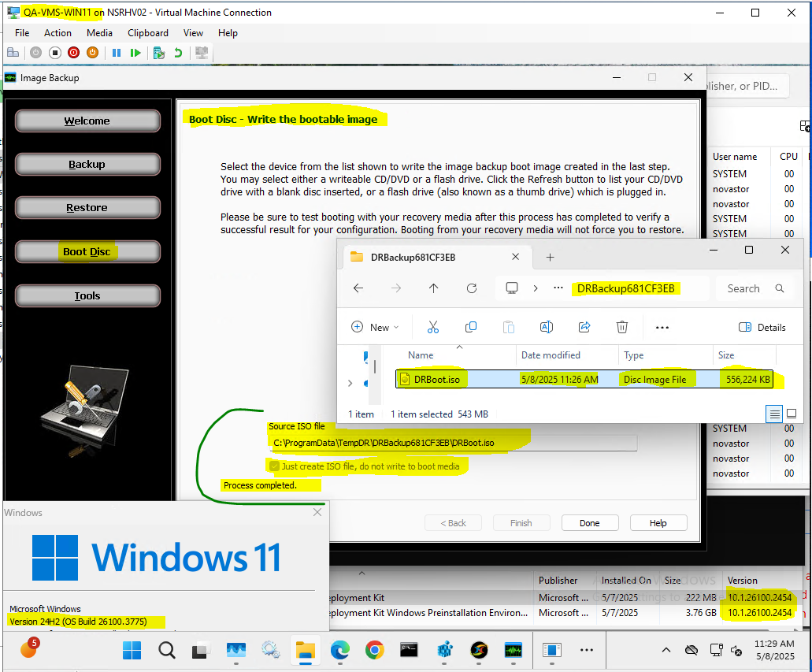Toggle the 'Just create ISO file' checkbox
The height and width of the screenshot is (672, 812).
point(274,466)
